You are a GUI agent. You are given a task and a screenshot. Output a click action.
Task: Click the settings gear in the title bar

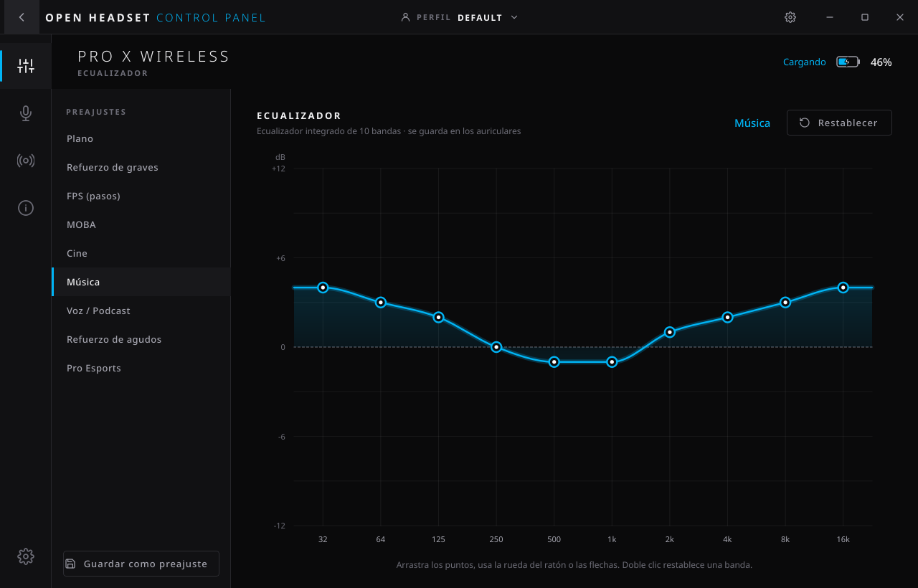790,17
